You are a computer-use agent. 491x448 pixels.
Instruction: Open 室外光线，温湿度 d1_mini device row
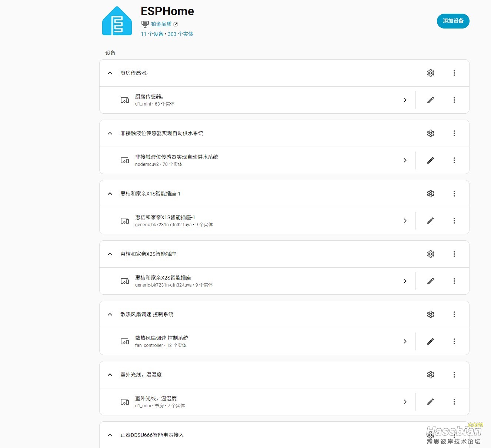[259, 402]
